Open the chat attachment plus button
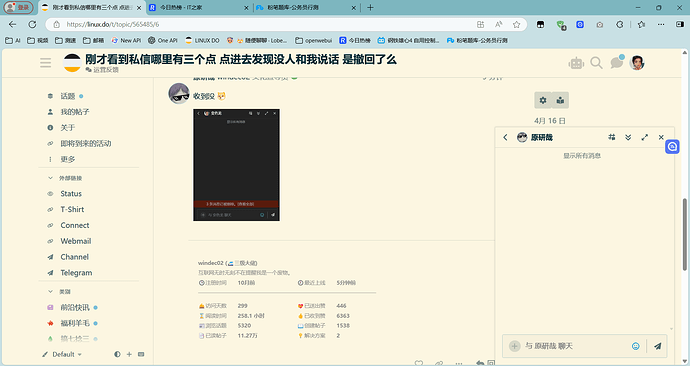690x366 pixels. (x=514, y=346)
